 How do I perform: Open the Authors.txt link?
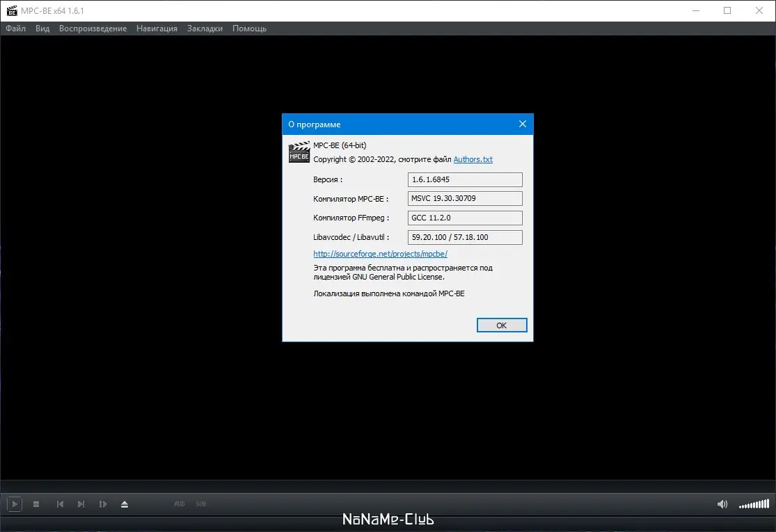pyautogui.click(x=473, y=159)
